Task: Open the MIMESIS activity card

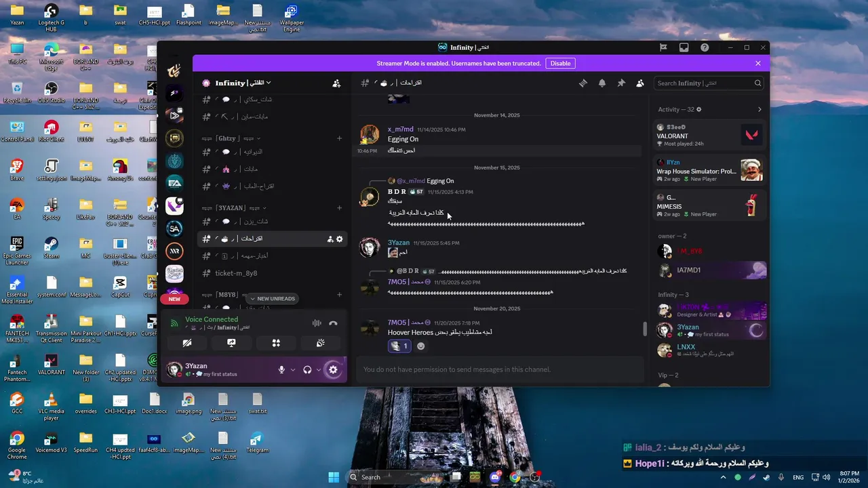Action: tap(710, 205)
